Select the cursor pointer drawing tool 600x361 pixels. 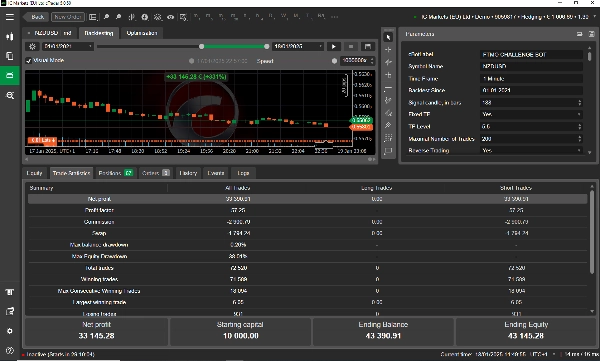click(388, 37)
